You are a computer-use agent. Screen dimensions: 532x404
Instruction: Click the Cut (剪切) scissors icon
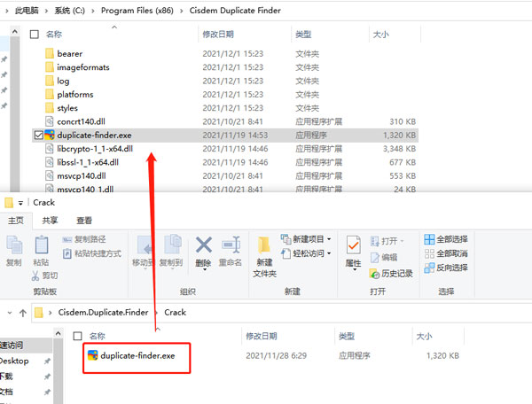click(x=35, y=276)
